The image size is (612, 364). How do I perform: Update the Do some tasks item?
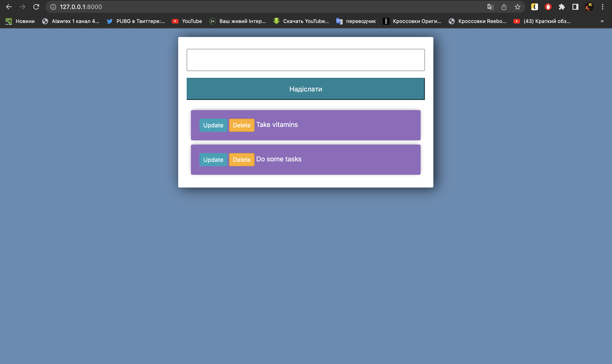[213, 159]
